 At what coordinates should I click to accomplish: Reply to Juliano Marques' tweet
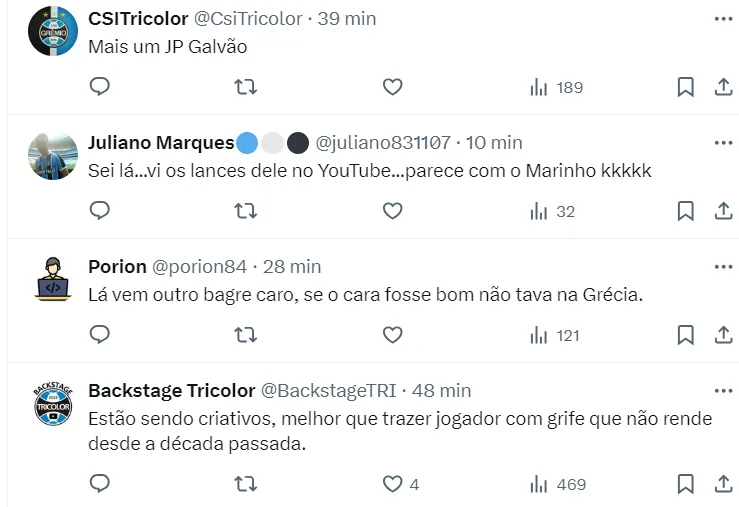pos(99,211)
